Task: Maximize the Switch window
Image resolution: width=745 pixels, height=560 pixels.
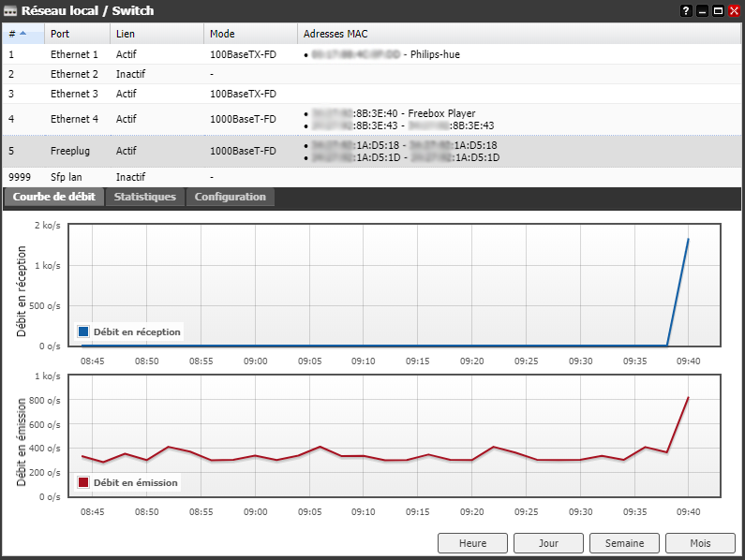Action: pyautogui.click(x=718, y=10)
